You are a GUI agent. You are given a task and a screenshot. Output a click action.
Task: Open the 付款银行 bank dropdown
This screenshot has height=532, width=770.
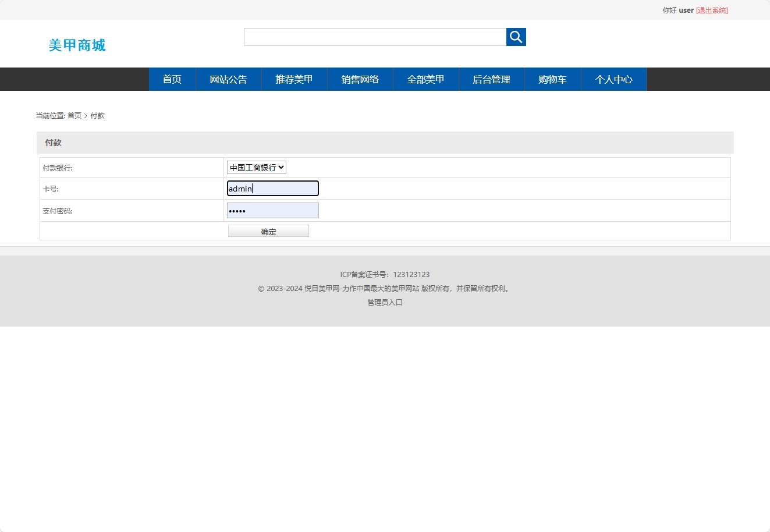(257, 168)
